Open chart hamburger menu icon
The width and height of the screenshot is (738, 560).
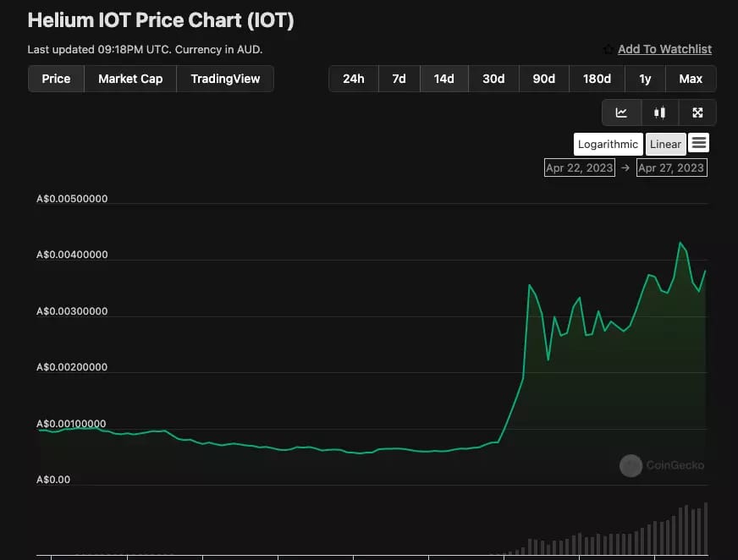pyautogui.click(x=698, y=143)
